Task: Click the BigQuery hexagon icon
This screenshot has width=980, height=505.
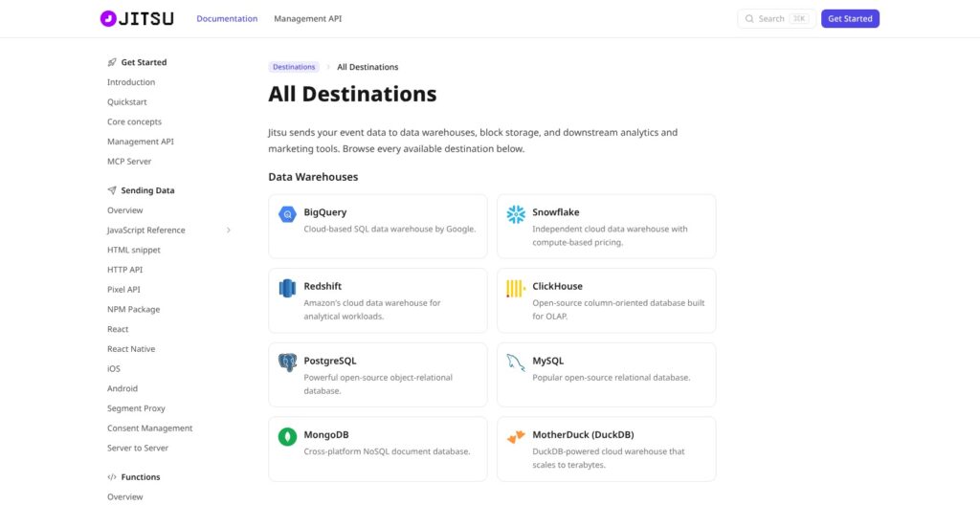Action: [287, 214]
